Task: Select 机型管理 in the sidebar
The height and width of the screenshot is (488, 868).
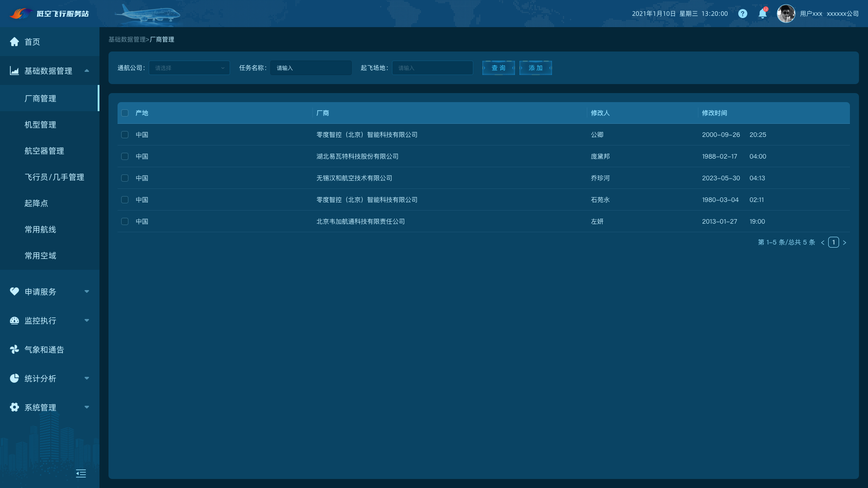Action: point(50,124)
